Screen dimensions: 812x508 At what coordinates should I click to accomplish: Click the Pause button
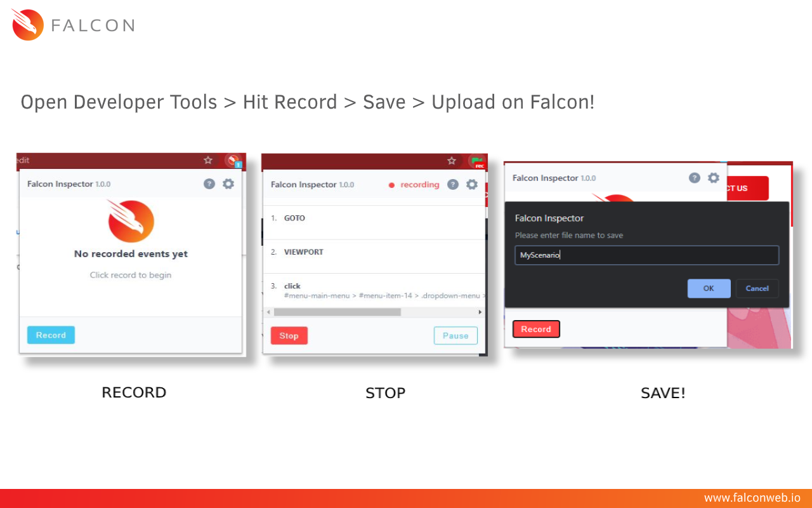tap(455, 335)
